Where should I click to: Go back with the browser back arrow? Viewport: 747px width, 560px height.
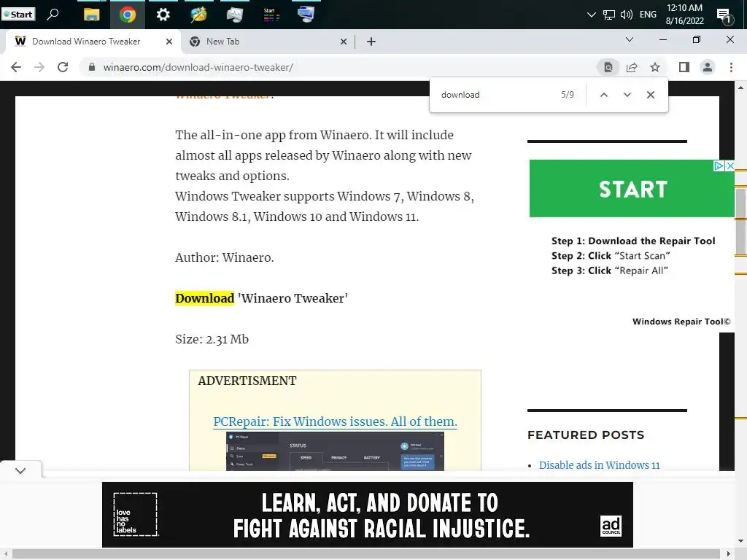(16, 67)
